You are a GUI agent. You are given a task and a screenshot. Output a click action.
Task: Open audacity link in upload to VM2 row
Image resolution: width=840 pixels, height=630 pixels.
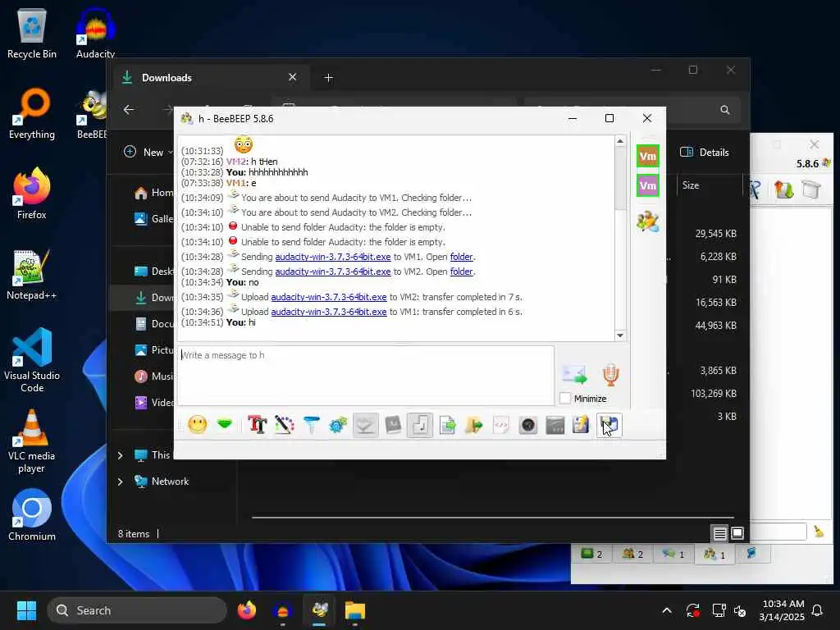[x=329, y=297]
